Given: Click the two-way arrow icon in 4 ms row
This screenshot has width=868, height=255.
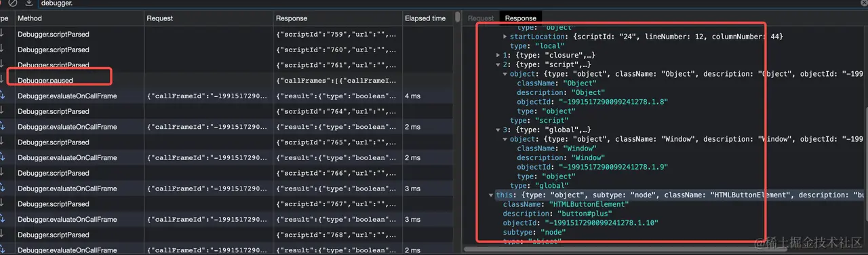Looking at the screenshot, I should coord(3,96).
